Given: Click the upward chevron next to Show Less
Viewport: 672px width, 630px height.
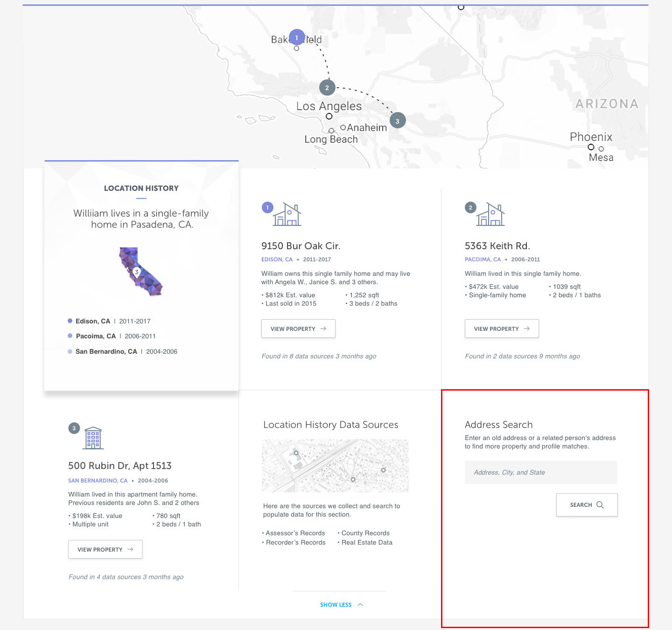Looking at the screenshot, I should (x=360, y=604).
